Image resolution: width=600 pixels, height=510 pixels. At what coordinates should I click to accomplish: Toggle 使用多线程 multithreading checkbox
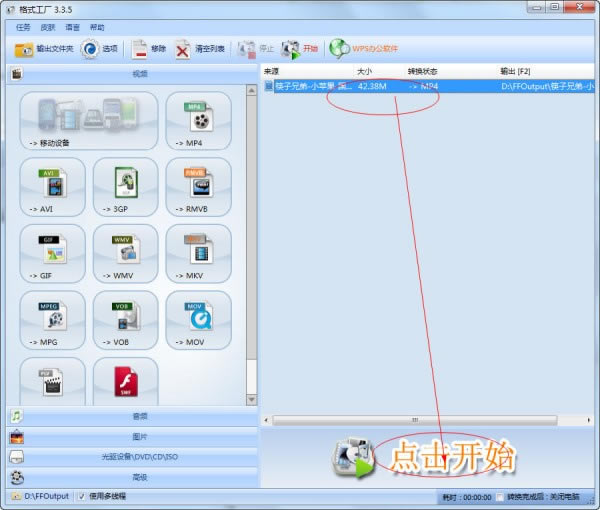81,496
